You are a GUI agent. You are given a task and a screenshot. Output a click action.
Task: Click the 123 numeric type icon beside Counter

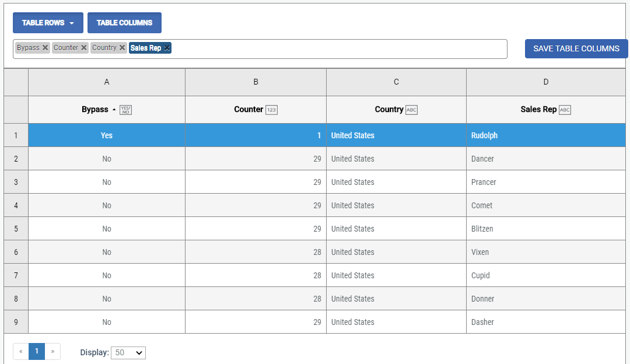pos(271,110)
